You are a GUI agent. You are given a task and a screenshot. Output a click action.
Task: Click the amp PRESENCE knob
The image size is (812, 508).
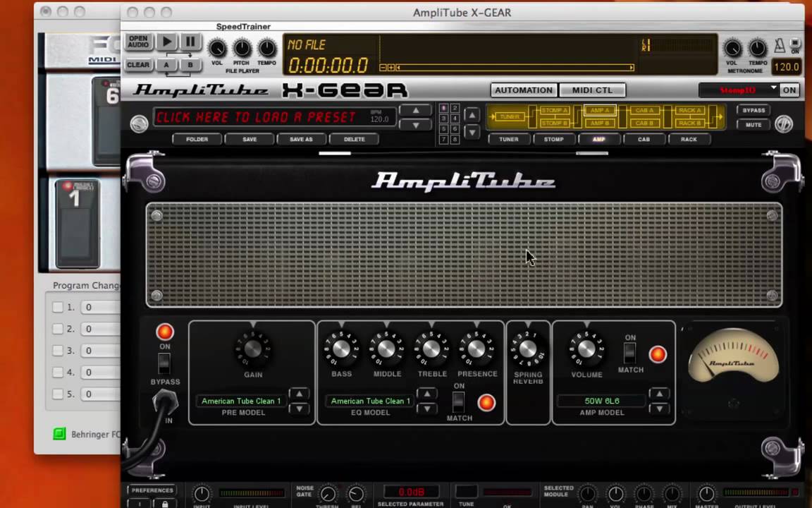(476, 349)
